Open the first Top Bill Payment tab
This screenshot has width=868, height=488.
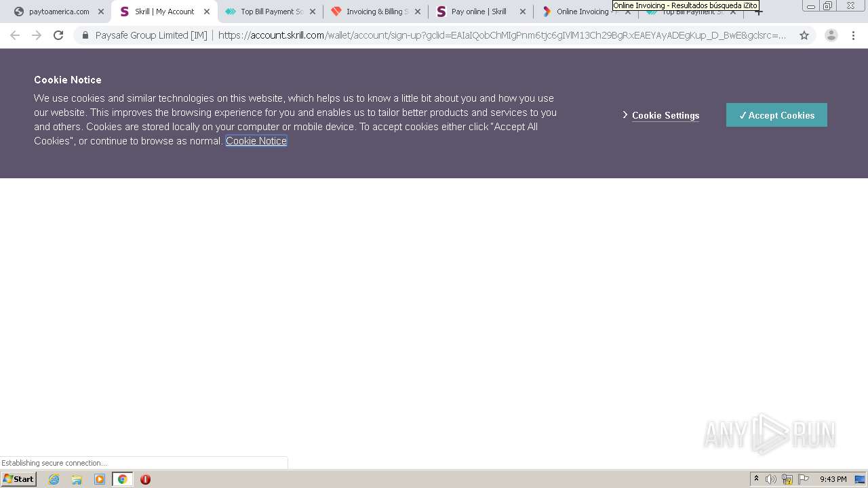(x=271, y=12)
